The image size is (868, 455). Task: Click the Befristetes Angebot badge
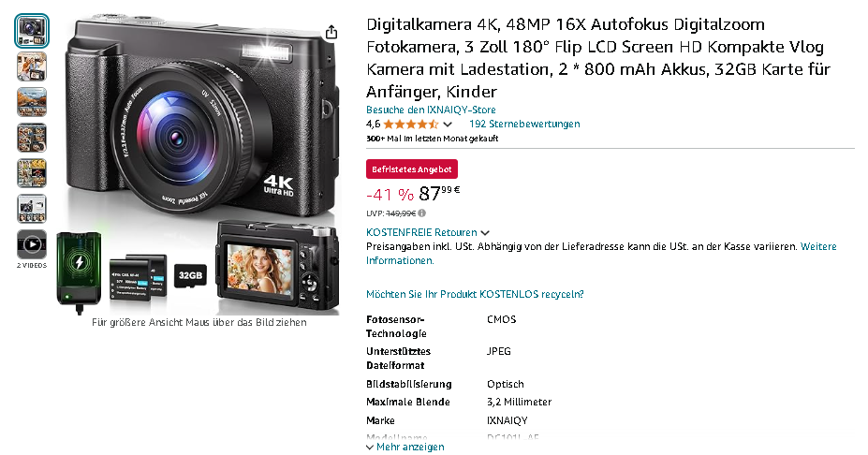[x=411, y=169]
